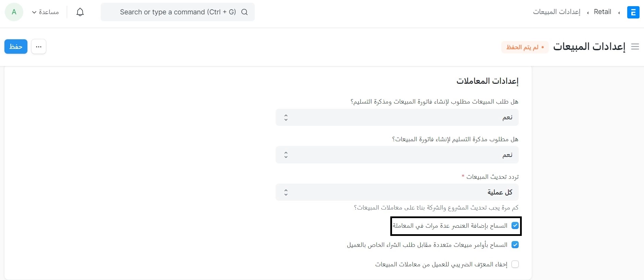Toggle السماح بإضافة العنصر عدة مرات checkbox

coord(515,226)
